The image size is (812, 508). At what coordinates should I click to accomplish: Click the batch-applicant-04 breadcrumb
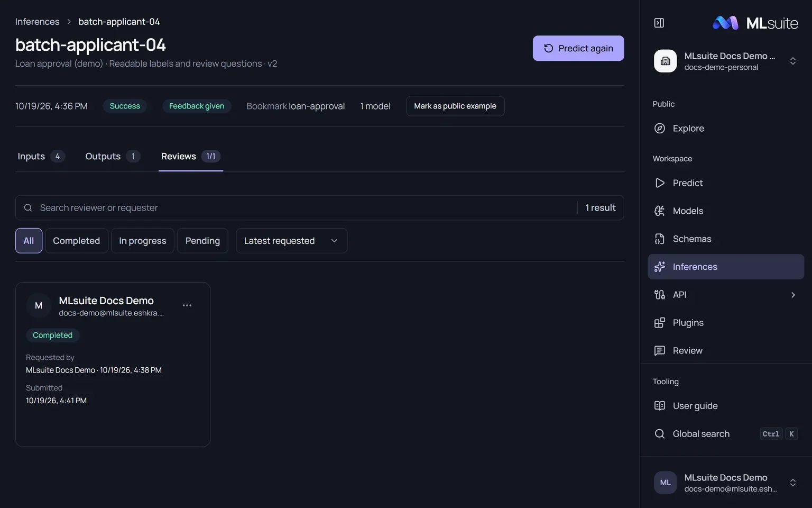point(119,22)
